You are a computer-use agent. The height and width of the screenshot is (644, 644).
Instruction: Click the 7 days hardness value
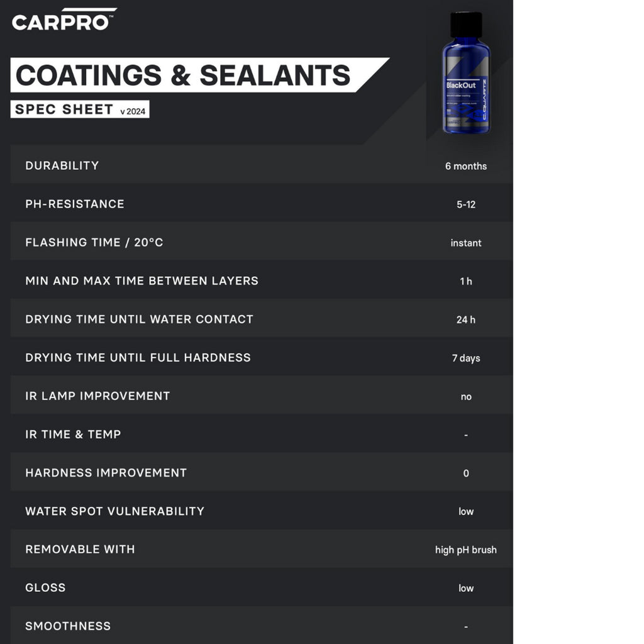click(x=466, y=358)
